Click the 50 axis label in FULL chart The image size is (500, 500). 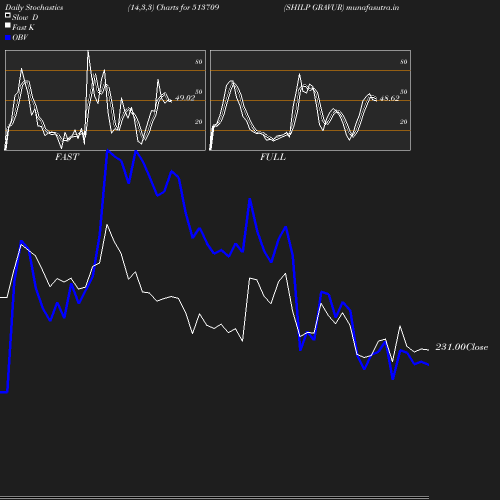pyautogui.click(x=404, y=92)
